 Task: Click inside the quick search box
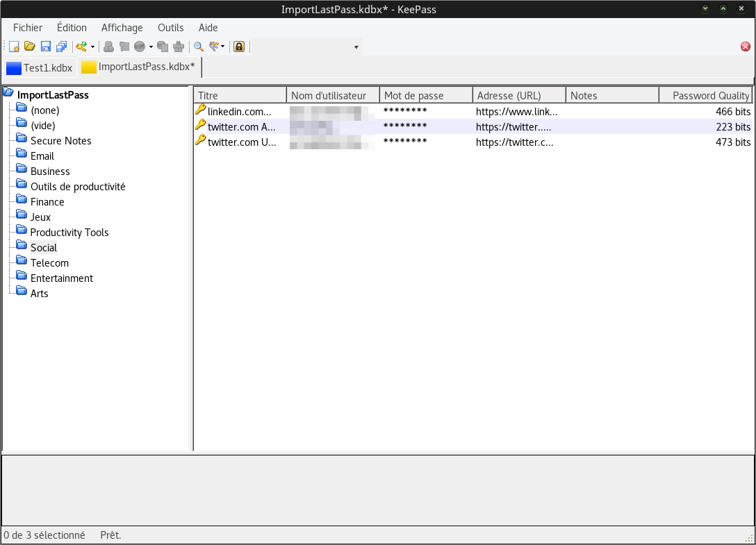click(302, 47)
